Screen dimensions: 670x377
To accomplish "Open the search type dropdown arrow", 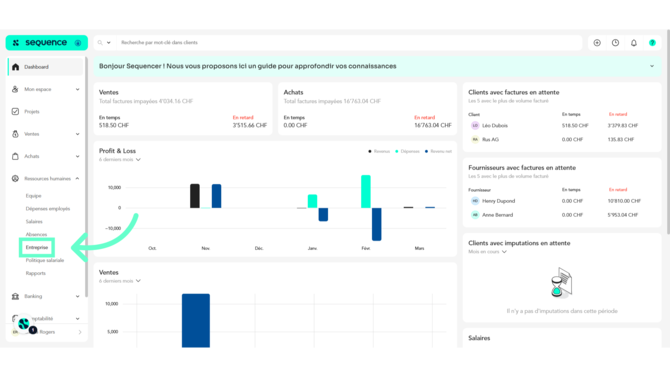I will pyautogui.click(x=109, y=43).
